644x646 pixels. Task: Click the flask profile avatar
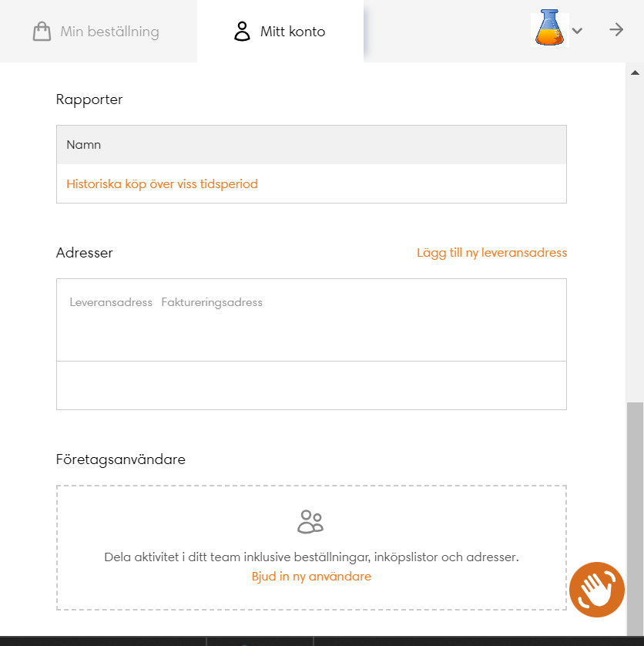(x=549, y=28)
